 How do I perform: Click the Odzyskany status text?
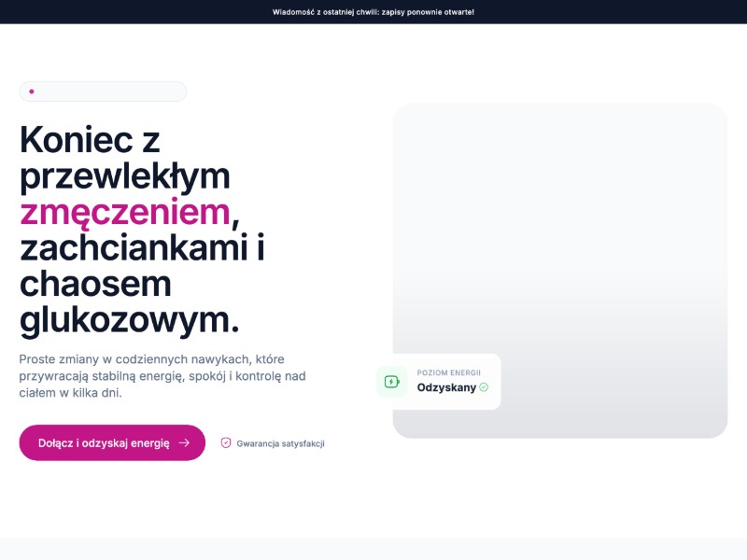446,387
